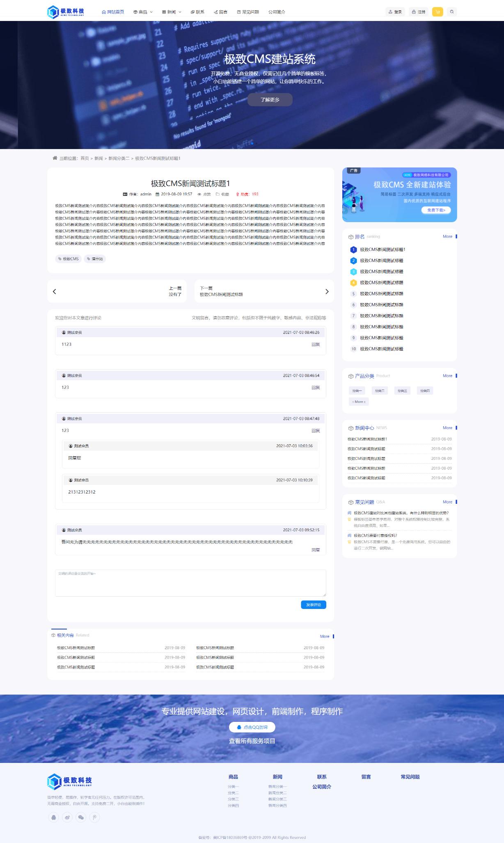The height and width of the screenshot is (843, 504).
Task: Open the Weibo social icon in footer
Action: coord(67,817)
